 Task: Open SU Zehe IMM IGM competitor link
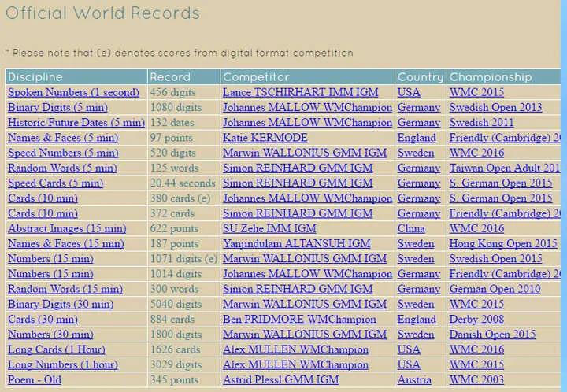[269, 229]
